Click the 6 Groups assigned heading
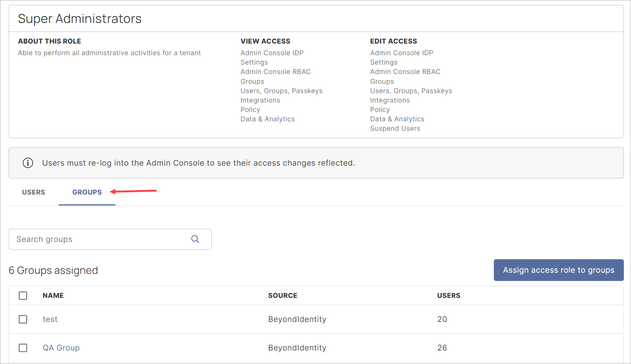This screenshot has width=631, height=364. point(53,270)
